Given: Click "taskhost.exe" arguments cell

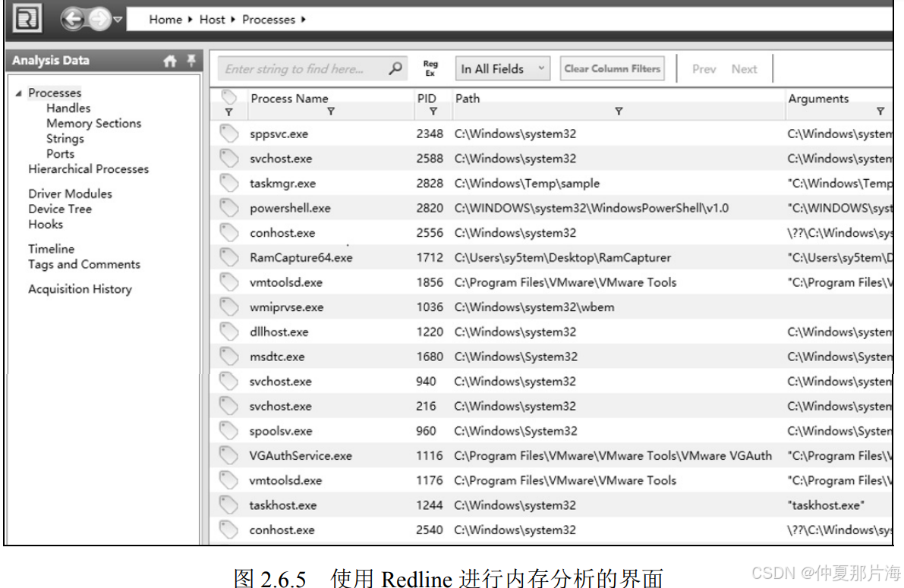Looking at the screenshot, I should pos(826,505).
